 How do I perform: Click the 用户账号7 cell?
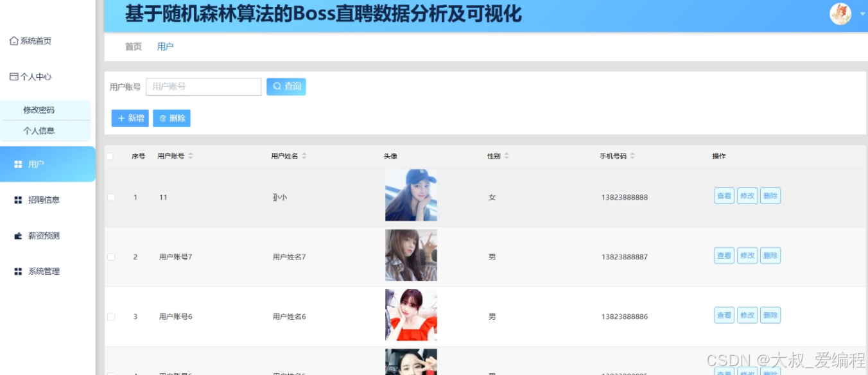(x=176, y=257)
